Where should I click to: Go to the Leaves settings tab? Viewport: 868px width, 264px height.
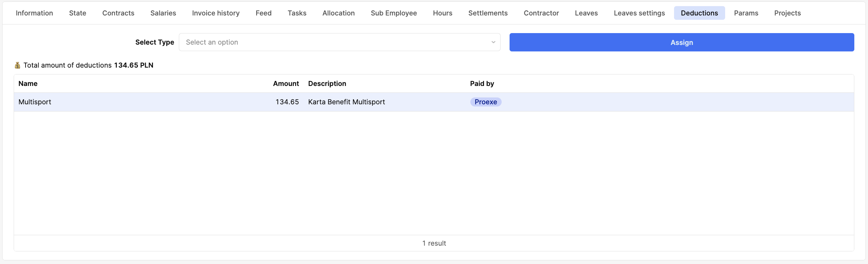pyautogui.click(x=639, y=13)
